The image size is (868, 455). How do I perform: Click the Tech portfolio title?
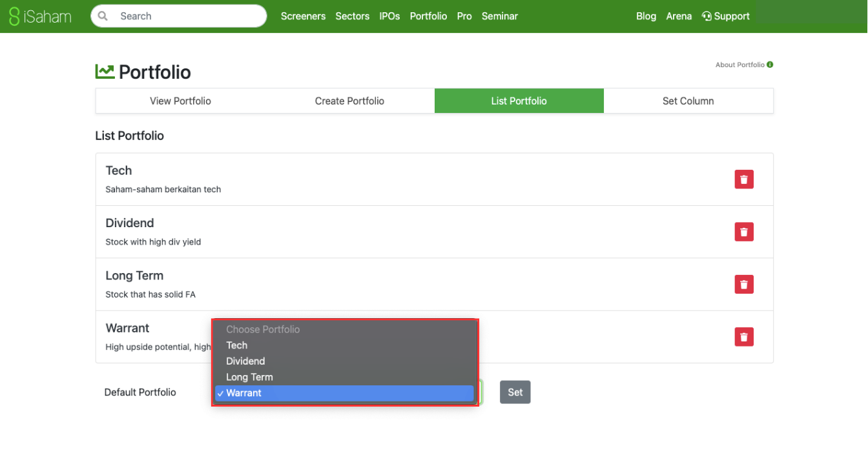119,170
